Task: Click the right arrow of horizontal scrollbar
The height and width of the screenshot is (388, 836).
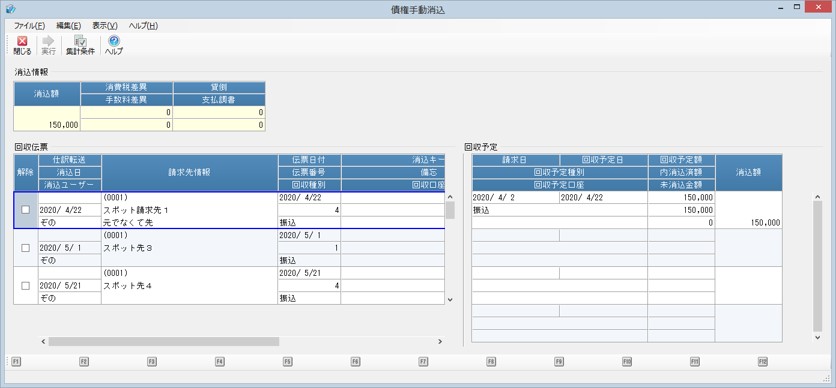Action: (440, 341)
